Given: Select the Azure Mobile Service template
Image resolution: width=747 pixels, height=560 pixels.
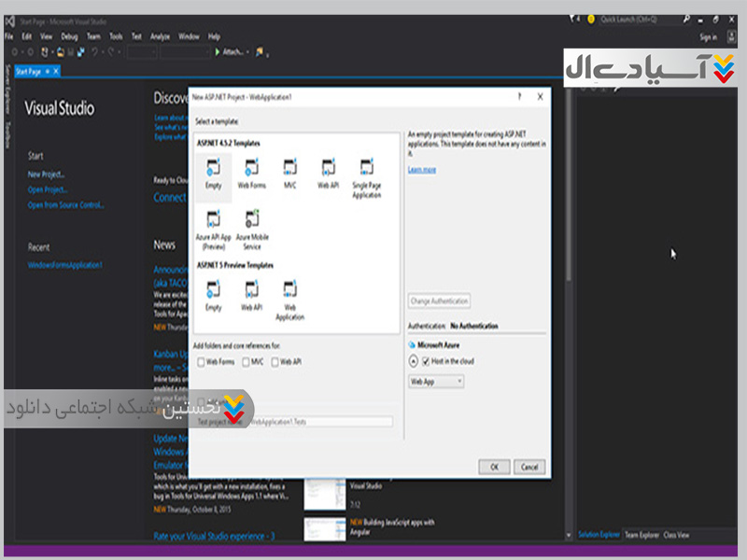Looking at the screenshot, I should pos(252,220).
